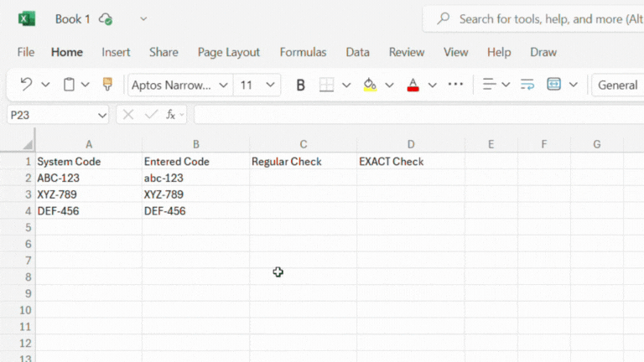Image resolution: width=644 pixels, height=362 pixels.
Task: Click the Cancel entry X icon
Action: tap(128, 115)
